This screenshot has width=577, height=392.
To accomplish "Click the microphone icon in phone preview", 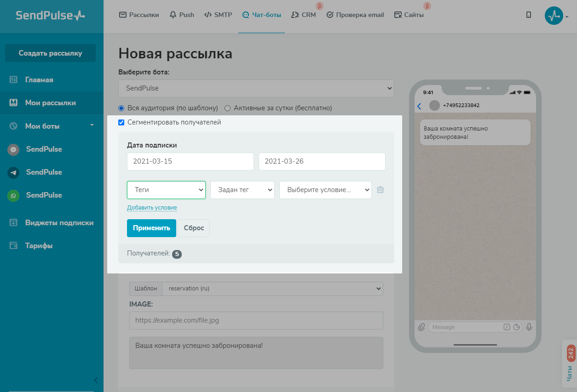I will point(529,327).
